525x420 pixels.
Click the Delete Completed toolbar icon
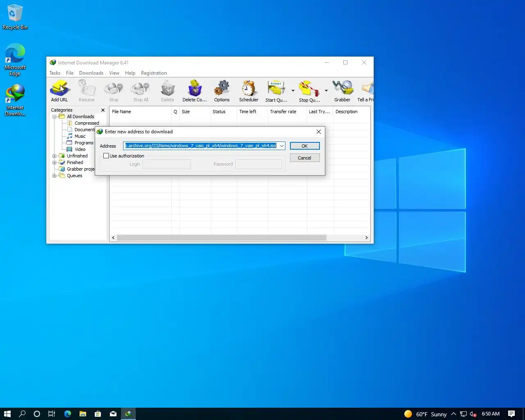point(194,91)
